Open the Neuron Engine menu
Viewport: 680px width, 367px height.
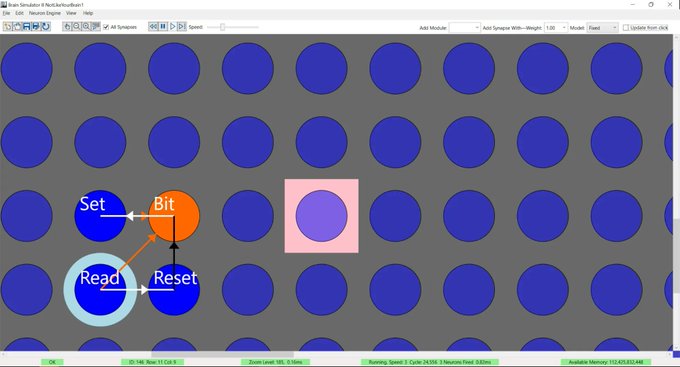[45, 13]
